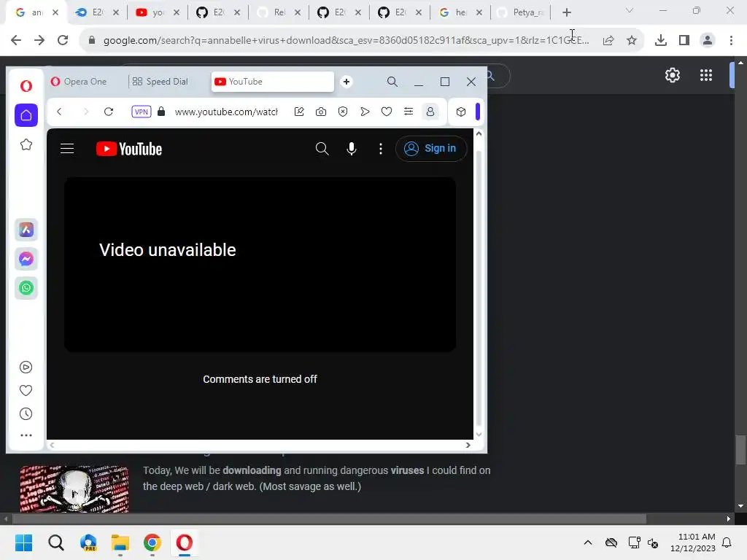The image size is (747, 560).
Task: Open File Explorer from taskbar
Action: [120, 542]
